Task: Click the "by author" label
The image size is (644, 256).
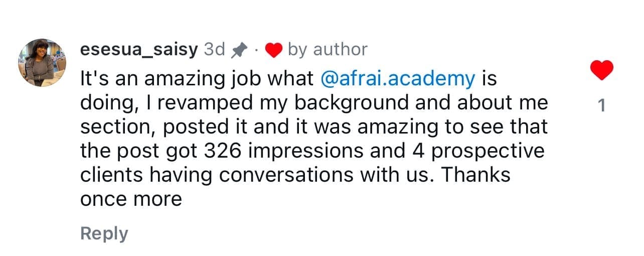Action: pyautogui.click(x=328, y=49)
